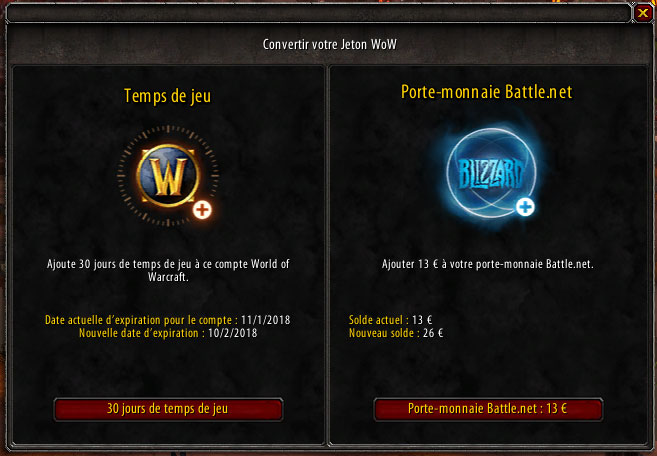Click the Convertir votre Jeton WoW title
Image resolution: width=657 pixels, height=456 pixels.
[x=330, y=44]
